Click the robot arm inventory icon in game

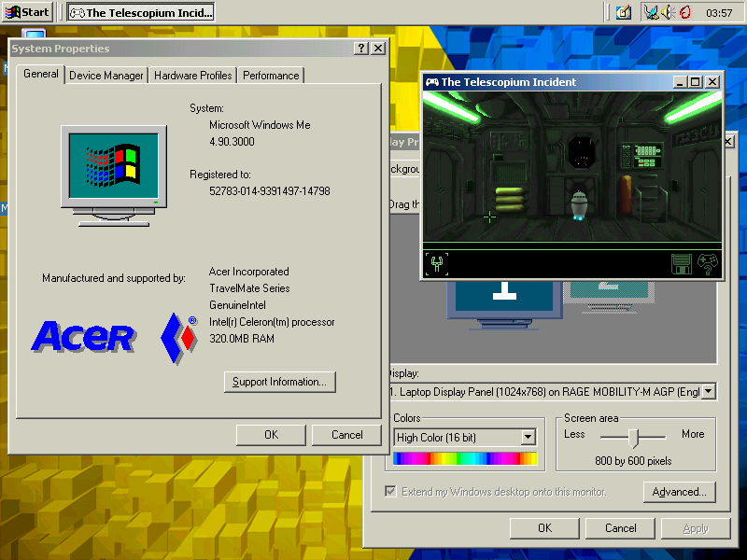(437, 263)
